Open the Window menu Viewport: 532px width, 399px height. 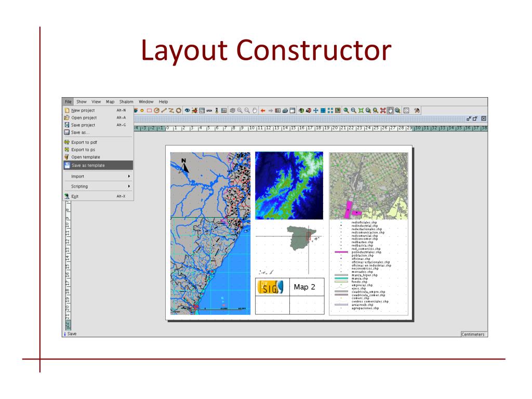pos(146,102)
